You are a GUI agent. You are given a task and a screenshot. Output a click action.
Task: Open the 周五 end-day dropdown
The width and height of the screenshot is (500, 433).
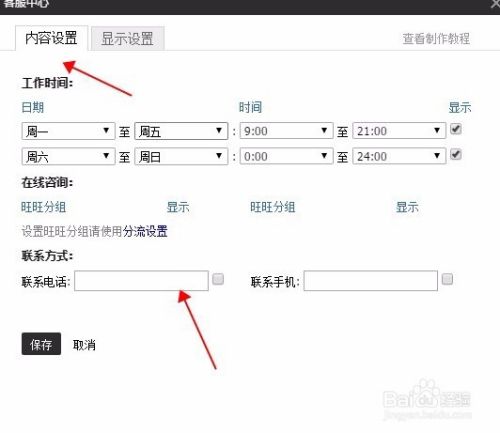[x=181, y=131]
